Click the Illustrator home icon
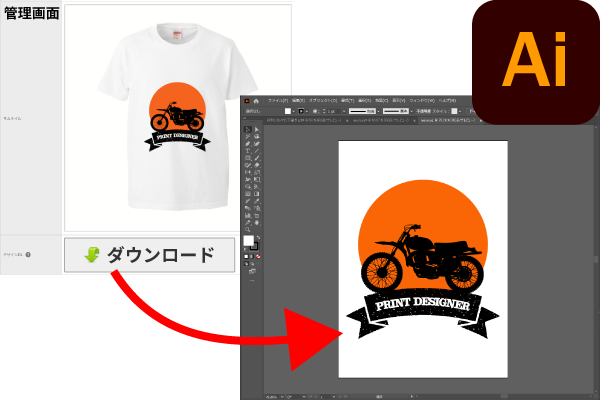 pyautogui.click(x=257, y=101)
